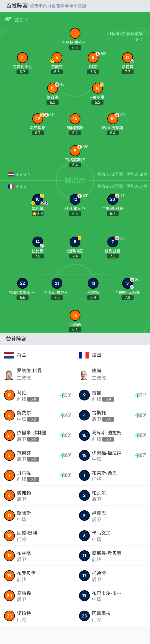Tap the substitution-on arrow next to 魏费尔

(x=62, y=415)
